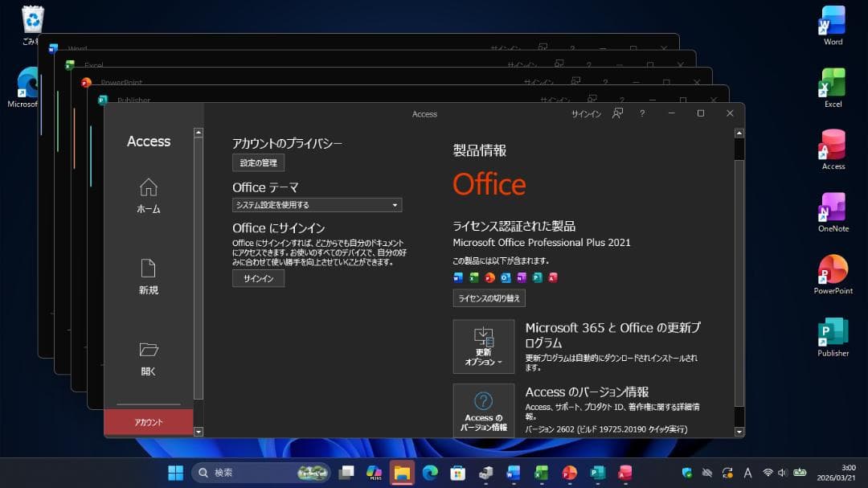This screenshot has width=868, height=488.
Task: Switch to PowerPoint via taskbar icon
Action: click(x=569, y=473)
